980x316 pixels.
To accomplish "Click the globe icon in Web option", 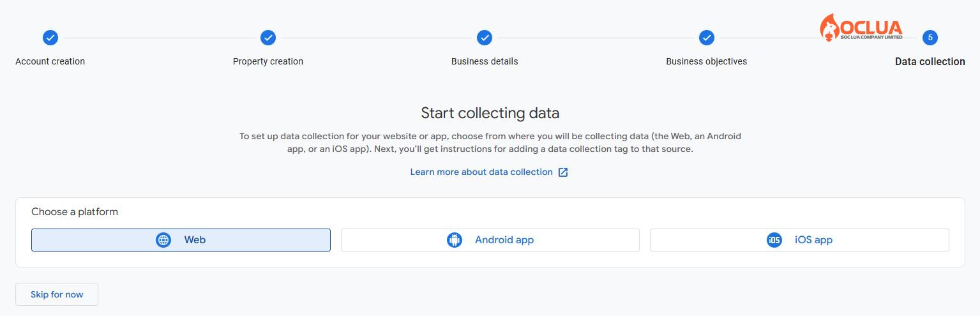I will click(x=163, y=240).
